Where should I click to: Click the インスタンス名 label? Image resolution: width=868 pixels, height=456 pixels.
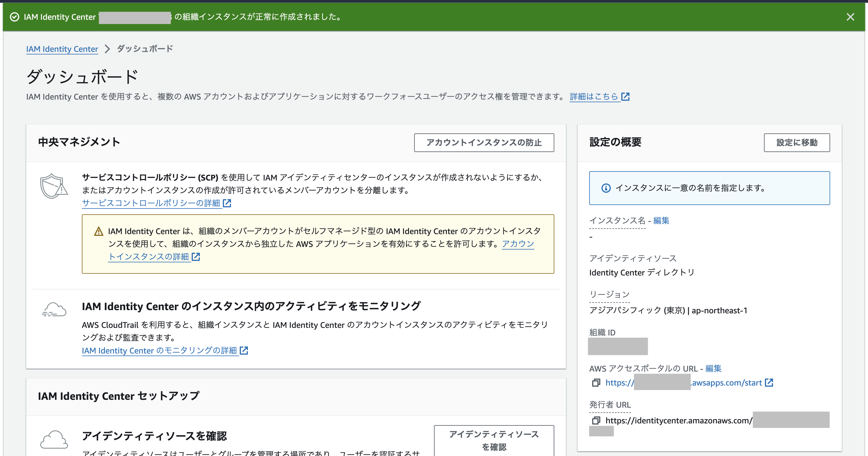[x=617, y=221]
